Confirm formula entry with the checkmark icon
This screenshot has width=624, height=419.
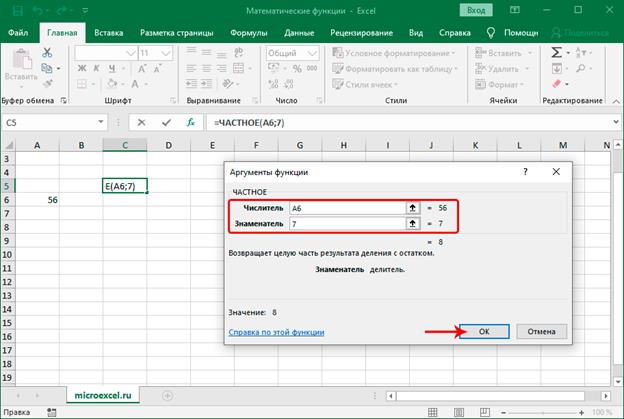[166, 123]
